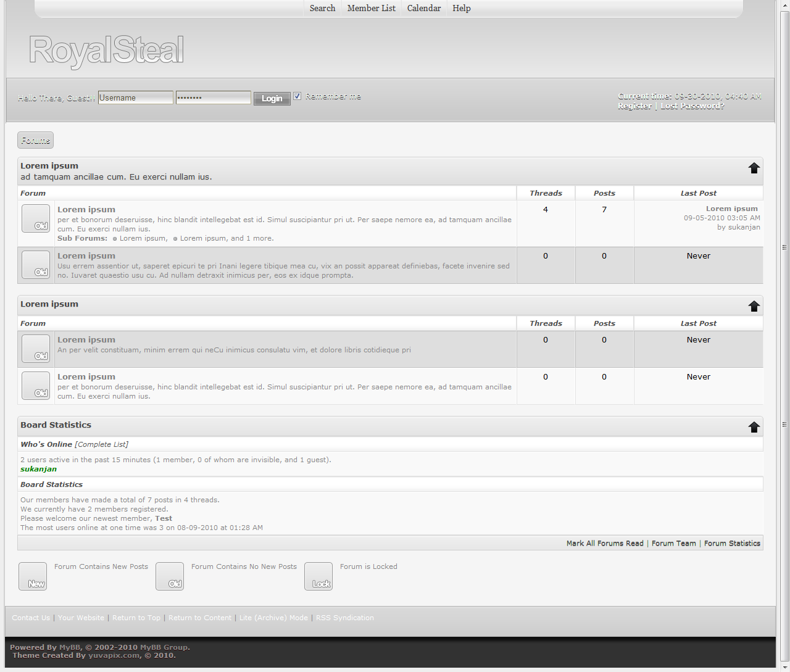The image size is (790, 672).
Task: Click the Old icon in the last forum row
Action: point(36,386)
